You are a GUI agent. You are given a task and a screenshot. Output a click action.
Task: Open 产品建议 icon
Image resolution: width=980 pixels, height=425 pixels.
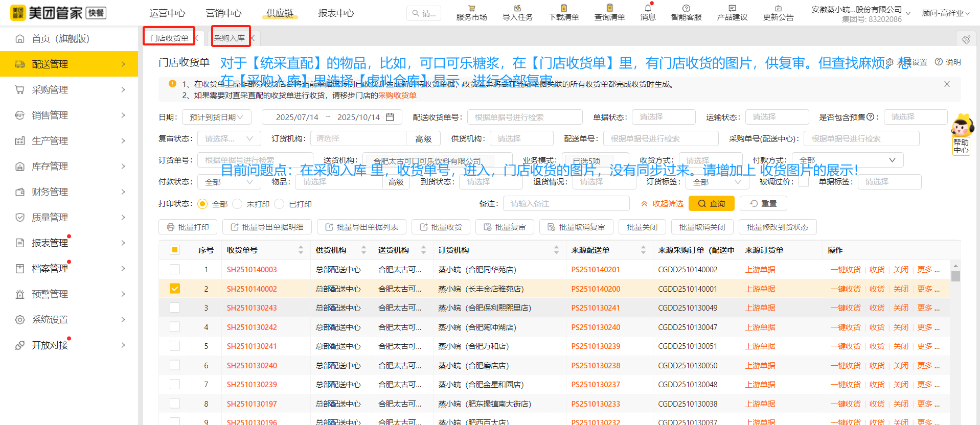click(732, 8)
